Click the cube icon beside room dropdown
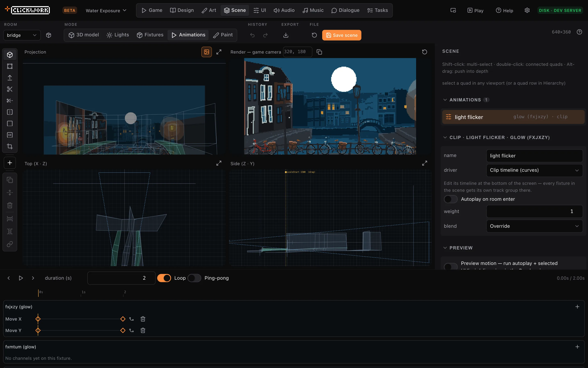The image size is (588, 368). click(49, 35)
